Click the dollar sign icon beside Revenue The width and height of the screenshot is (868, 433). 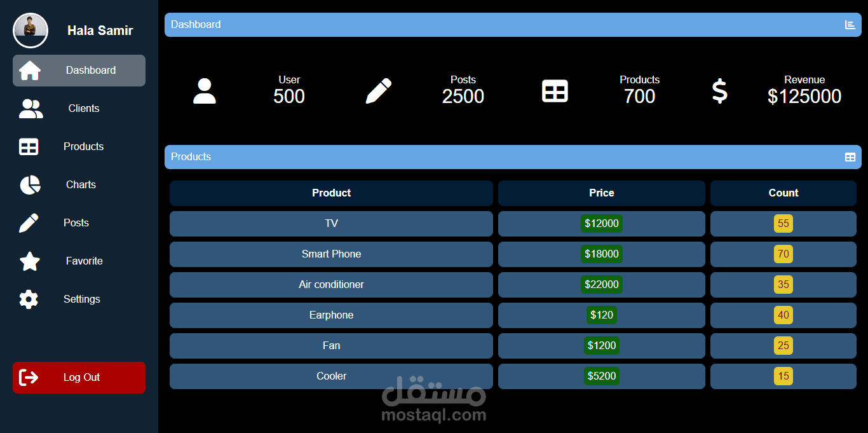pyautogui.click(x=719, y=91)
